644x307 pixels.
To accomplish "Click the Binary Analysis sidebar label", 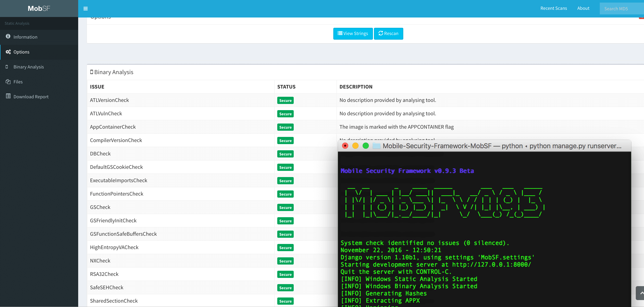I will [29, 67].
